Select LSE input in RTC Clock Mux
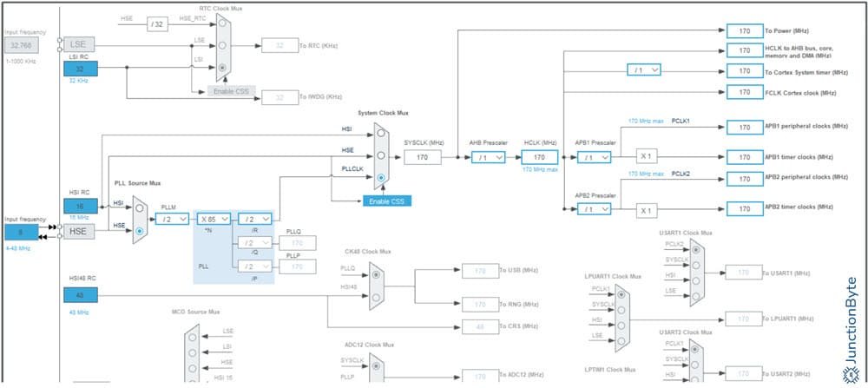 pyautogui.click(x=222, y=45)
